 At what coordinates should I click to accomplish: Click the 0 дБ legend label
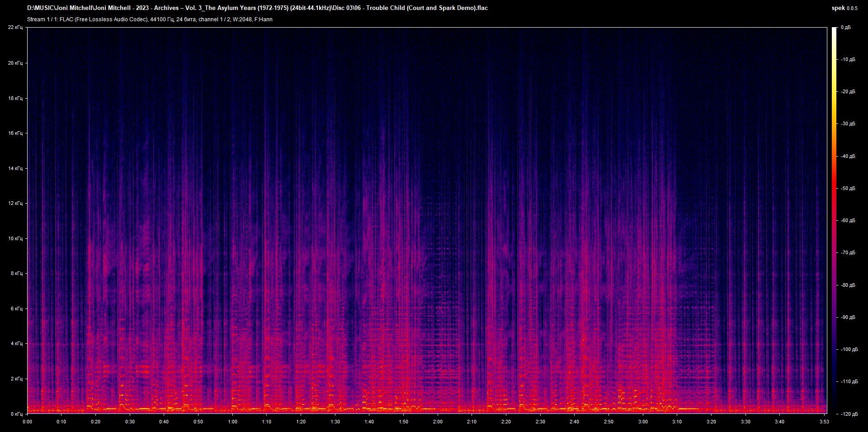pyautogui.click(x=846, y=28)
